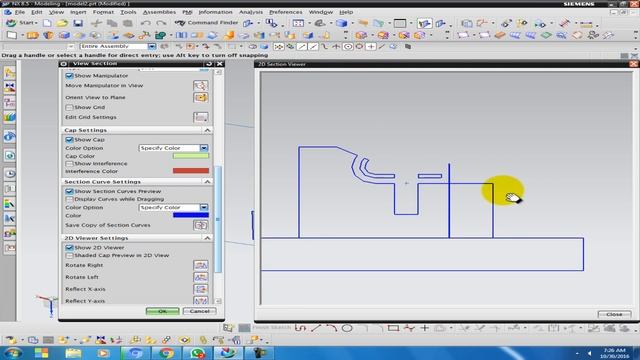Open the File menu
The width and height of the screenshot is (640, 360).
point(20,12)
